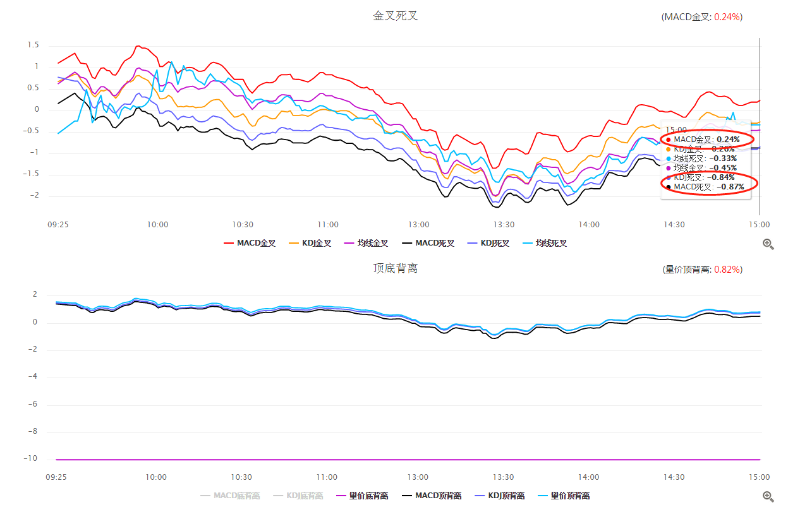Viewport: 812px width, 524px height.
Task: Click tooltip row KDJ死叉: -0.84%
Action: 700,177
